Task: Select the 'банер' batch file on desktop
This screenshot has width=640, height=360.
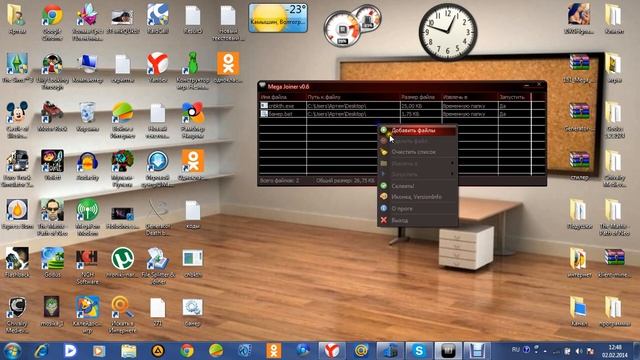Action: [x=193, y=311]
